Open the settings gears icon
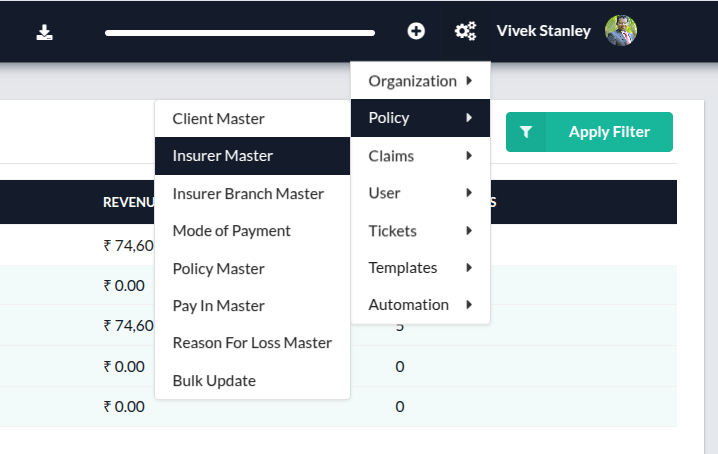The image size is (718, 454). point(465,31)
